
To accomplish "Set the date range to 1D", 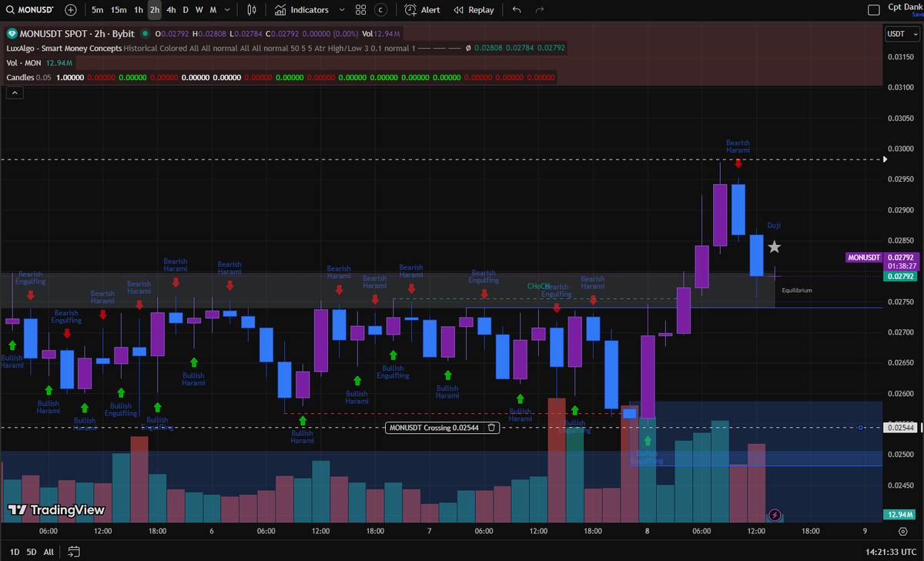I will 15,552.
